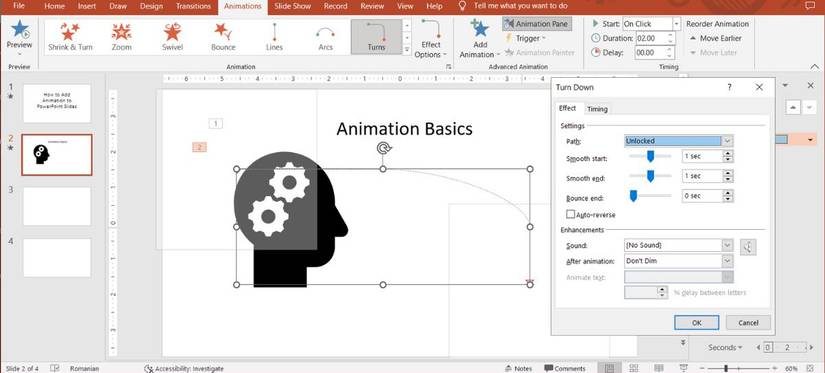Enable the Auto-reverse checkbox
The width and height of the screenshot is (825, 373).
(570, 215)
